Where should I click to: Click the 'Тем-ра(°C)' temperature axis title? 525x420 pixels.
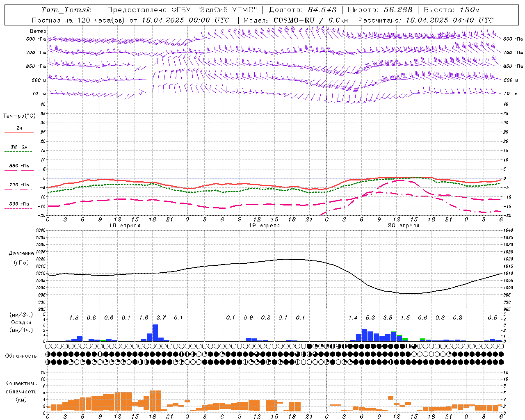[x=19, y=116]
